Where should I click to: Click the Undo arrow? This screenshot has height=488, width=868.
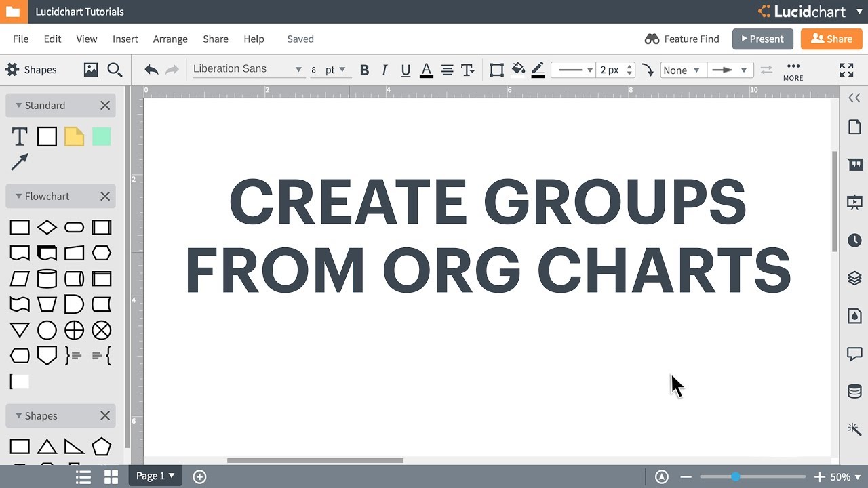click(151, 70)
